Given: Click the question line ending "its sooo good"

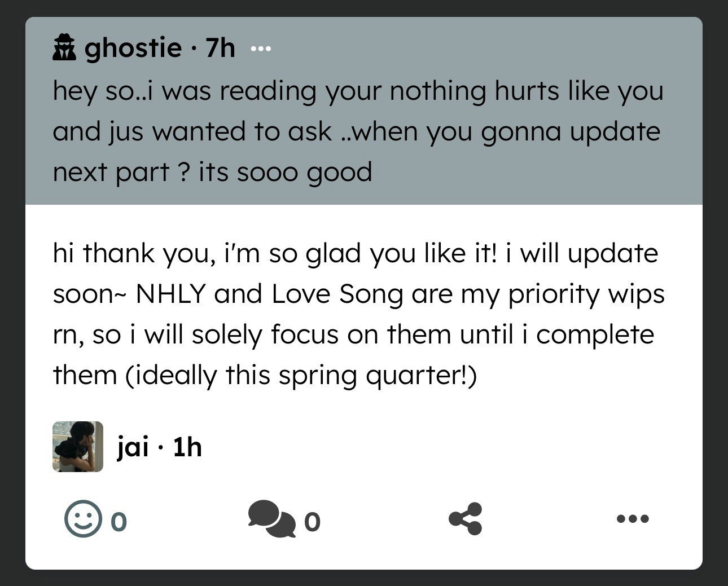Looking at the screenshot, I should [x=212, y=172].
